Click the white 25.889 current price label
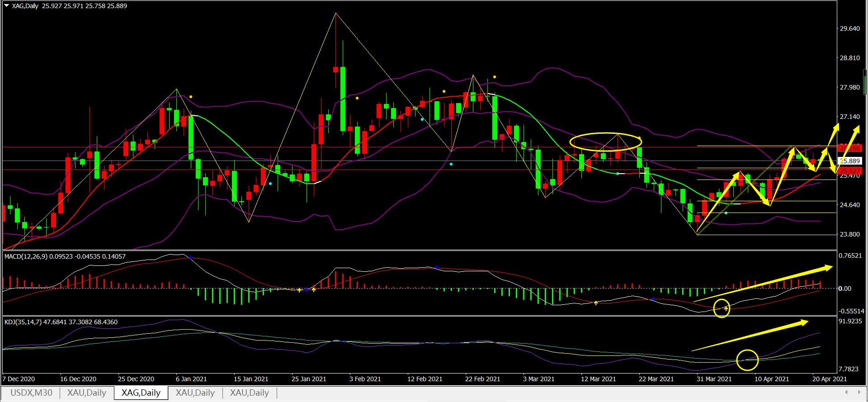The height and width of the screenshot is (402, 868). [x=850, y=161]
